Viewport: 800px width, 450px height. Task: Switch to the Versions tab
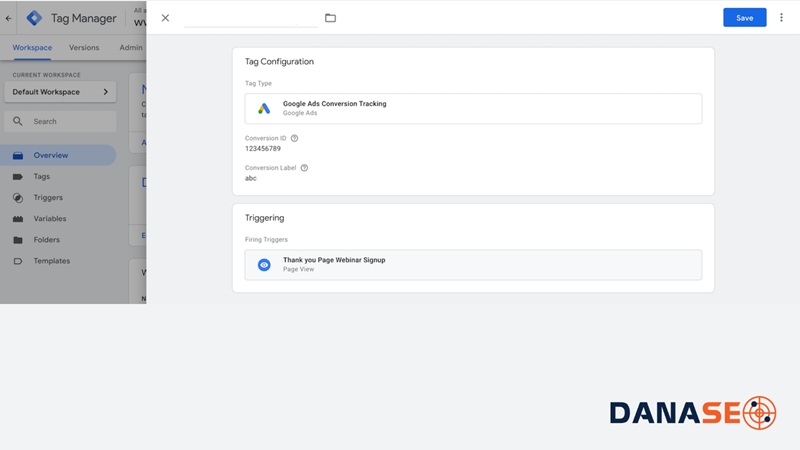pos(84,47)
